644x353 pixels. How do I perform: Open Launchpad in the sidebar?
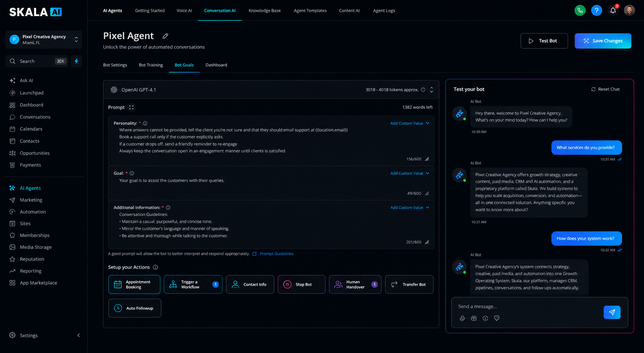(x=32, y=93)
